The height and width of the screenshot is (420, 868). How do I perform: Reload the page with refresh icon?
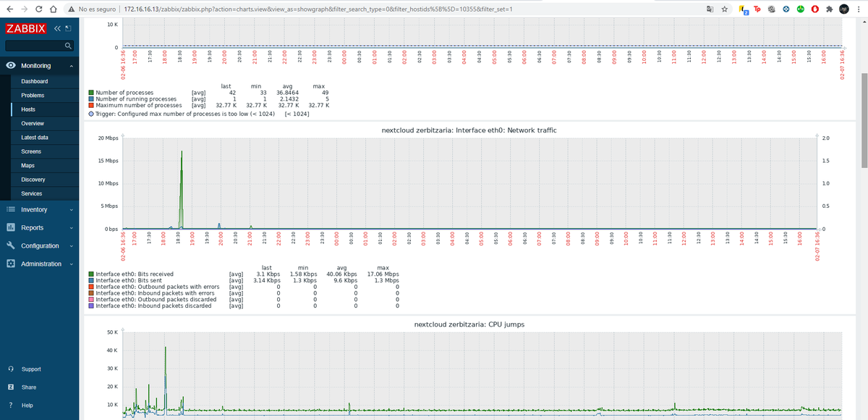coord(39,9)
